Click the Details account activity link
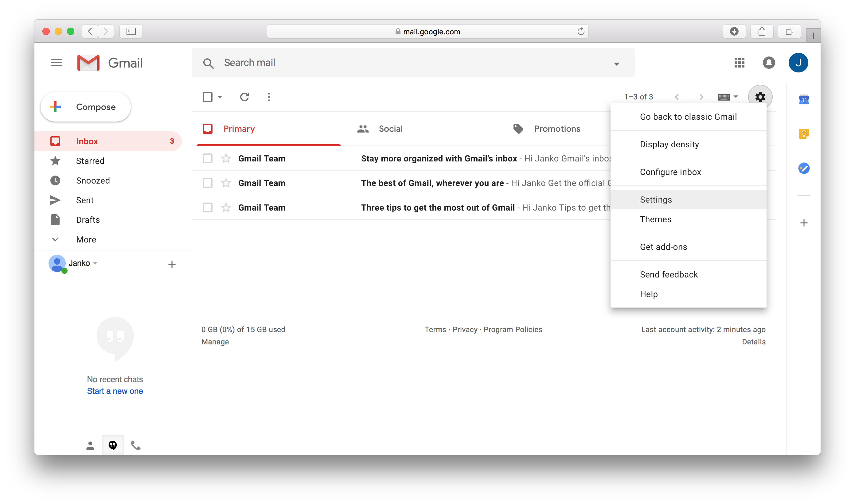 pyautogui.click(x=753, y=342)
